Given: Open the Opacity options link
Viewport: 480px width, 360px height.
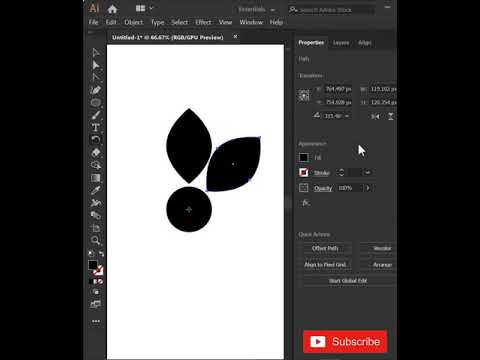Looking at the screenshot, I should tap(323, 188).
